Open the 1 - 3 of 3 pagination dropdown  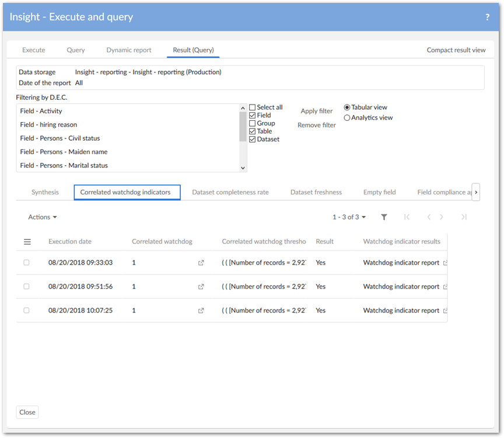click(349, 217)
